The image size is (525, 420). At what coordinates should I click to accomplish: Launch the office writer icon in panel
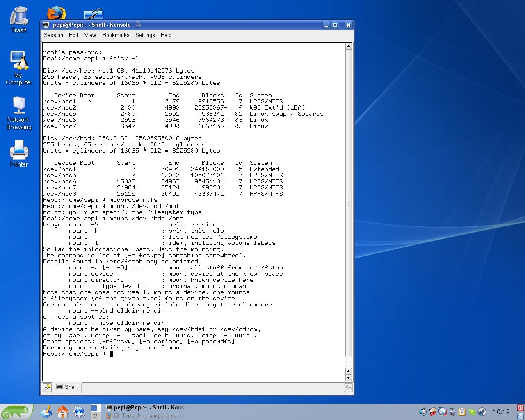click(46, 412)
